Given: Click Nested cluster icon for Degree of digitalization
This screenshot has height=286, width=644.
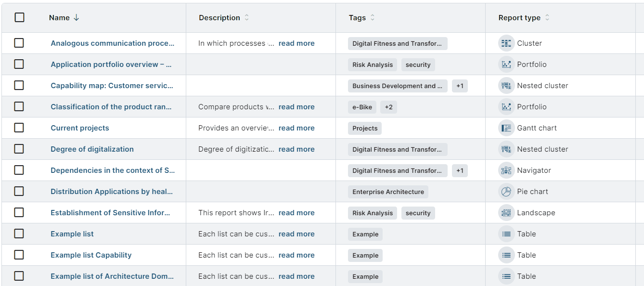Looking at the screenshot, I should [506, 149].
